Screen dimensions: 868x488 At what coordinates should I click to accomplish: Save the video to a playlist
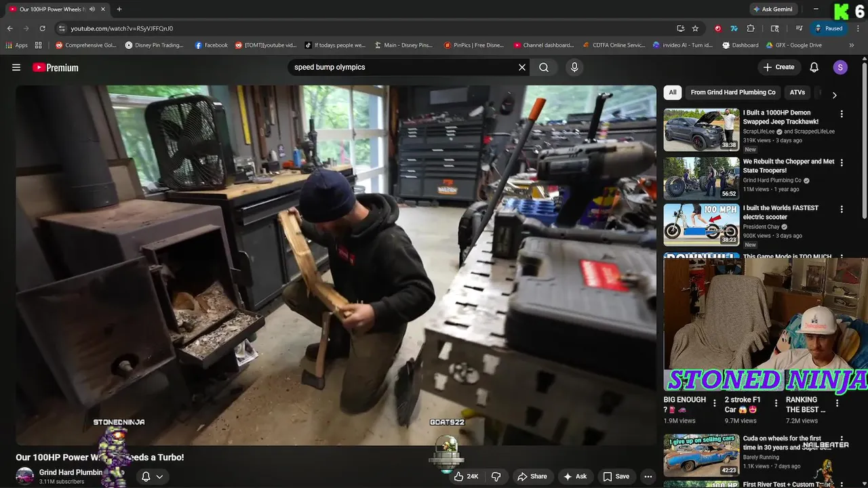pyautogui.click(x=616, y=476)
